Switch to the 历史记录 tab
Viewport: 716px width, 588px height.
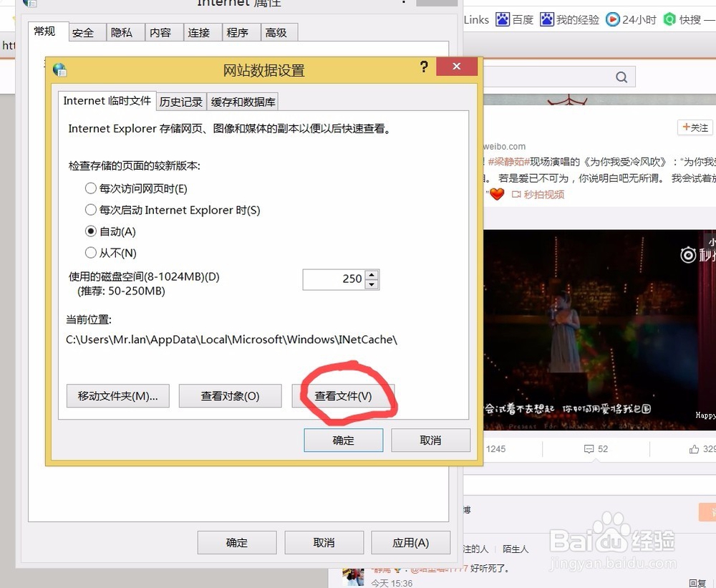click(x=181, y=101)
